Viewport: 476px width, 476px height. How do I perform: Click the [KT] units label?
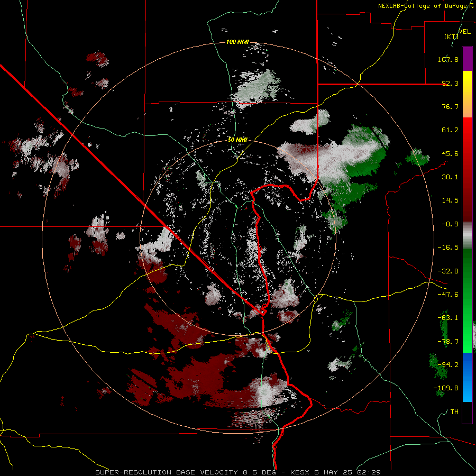[x=451, y=36]
